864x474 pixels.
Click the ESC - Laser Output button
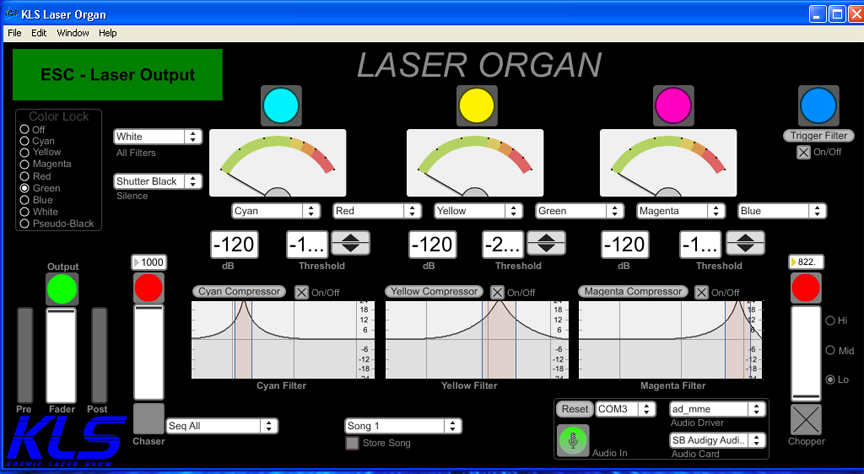[117, 75]
